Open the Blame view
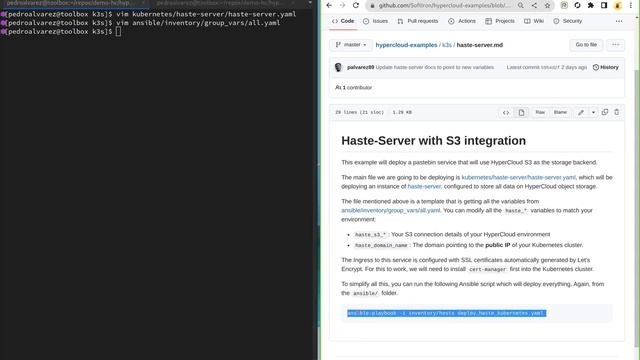Screen dimensions: 640x360 (x=560, y=112)
